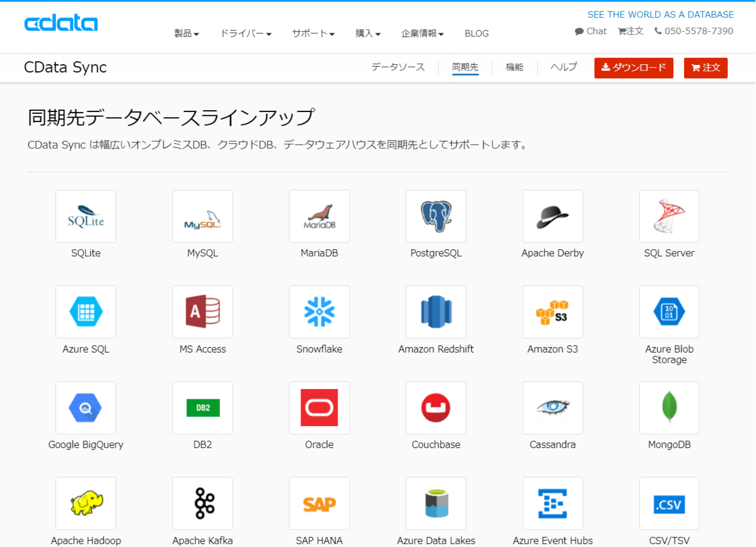Click the Amazon S3 icon
Viewport: 756px width, 547px height.
(553, 312)
